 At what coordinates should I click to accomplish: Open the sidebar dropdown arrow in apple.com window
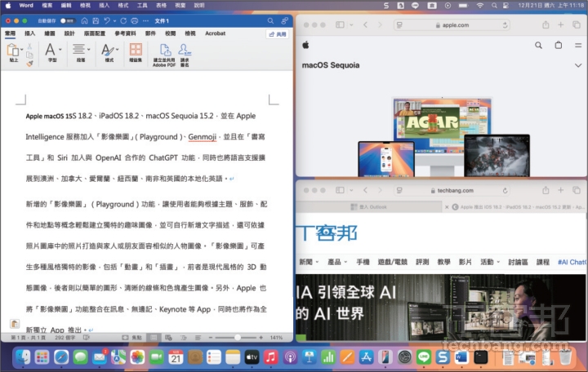[351, 24]
